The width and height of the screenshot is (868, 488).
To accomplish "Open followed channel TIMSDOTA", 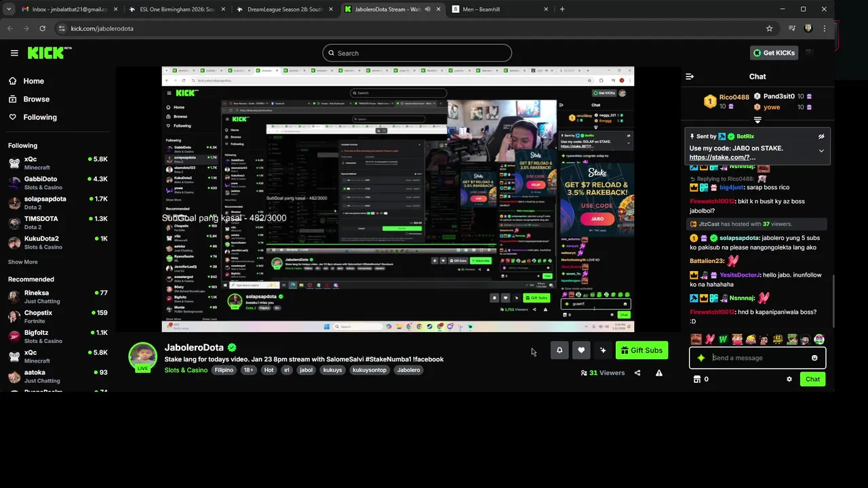I will click(58, 222).
